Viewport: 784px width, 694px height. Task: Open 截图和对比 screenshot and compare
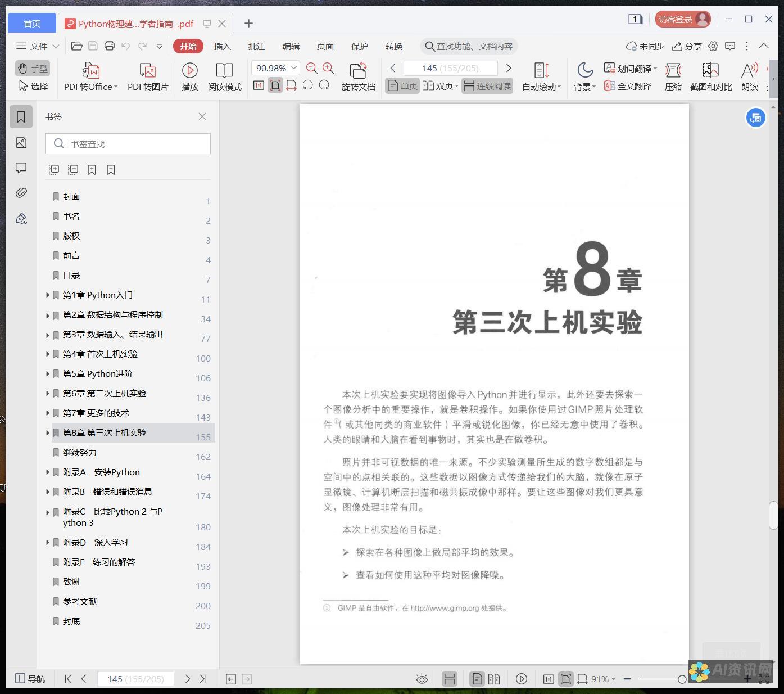[710, 76]
